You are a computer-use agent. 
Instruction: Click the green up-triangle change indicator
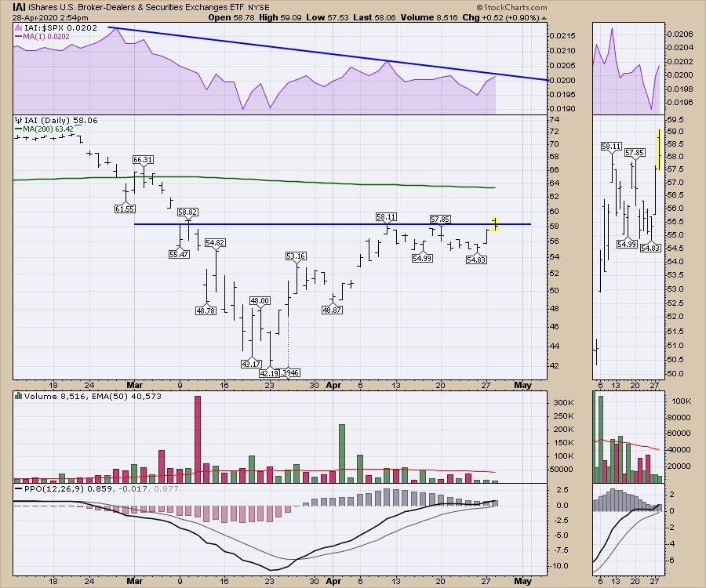(544, 18)
